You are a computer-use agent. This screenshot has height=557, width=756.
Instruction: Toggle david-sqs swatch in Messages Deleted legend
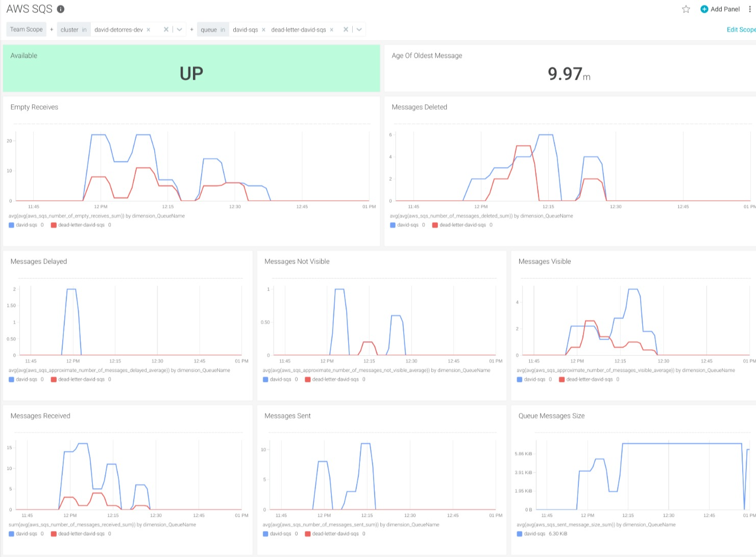(393, 225)
